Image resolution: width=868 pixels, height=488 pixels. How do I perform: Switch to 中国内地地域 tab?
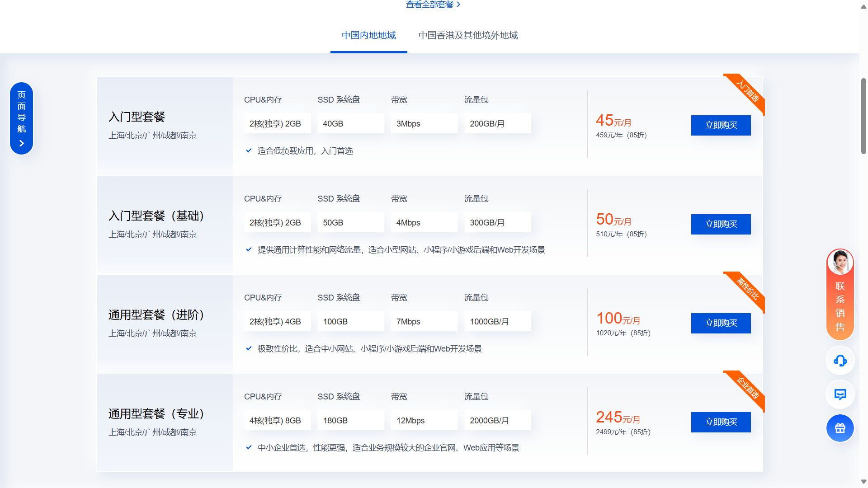[x=368, y=35]
